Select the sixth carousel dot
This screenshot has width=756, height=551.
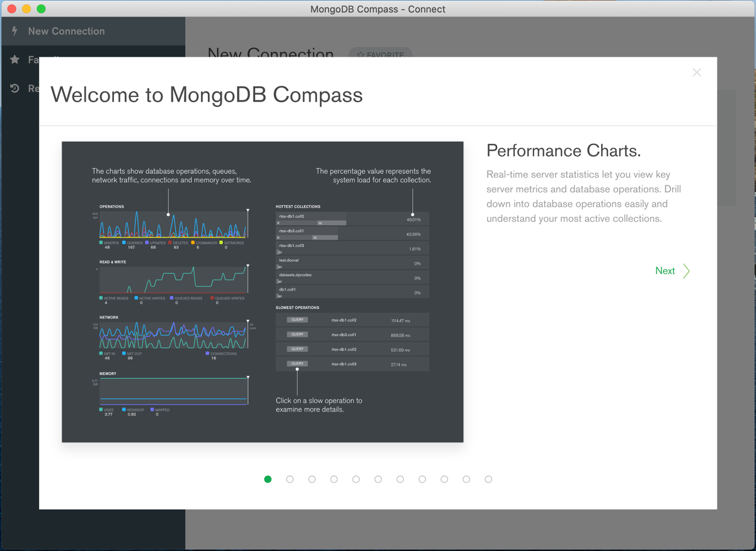pyautogui.click(x=378, y=479)
